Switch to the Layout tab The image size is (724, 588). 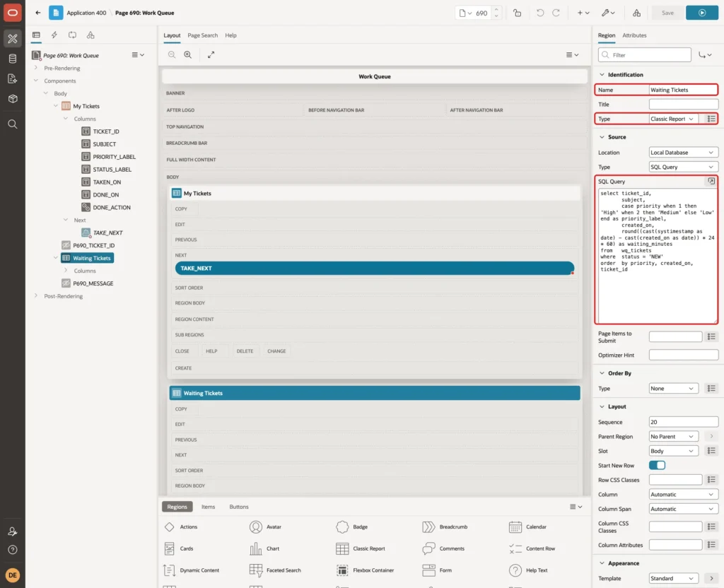pos(172,35)
